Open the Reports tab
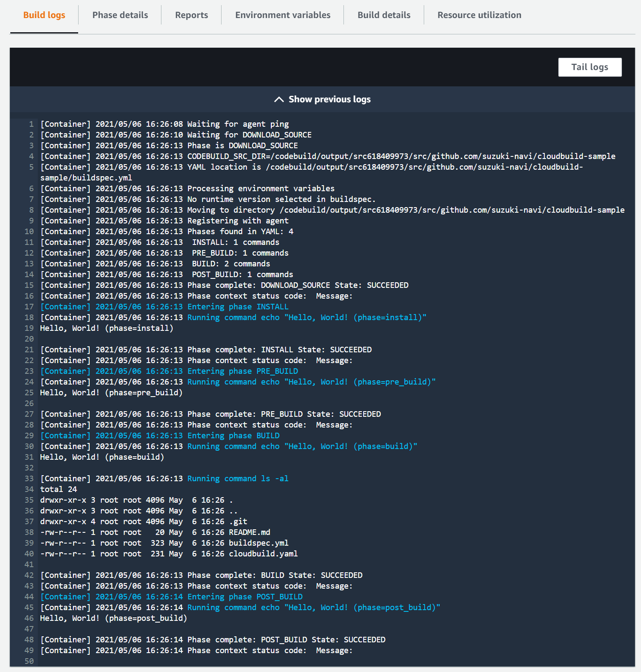The width and height of the screenshot is (641, 672). pos(191,15)
